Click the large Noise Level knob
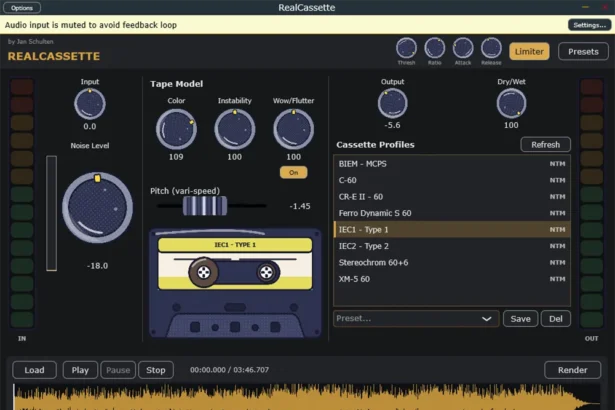This screenshot has width=615, height=410. pos(97,208)
